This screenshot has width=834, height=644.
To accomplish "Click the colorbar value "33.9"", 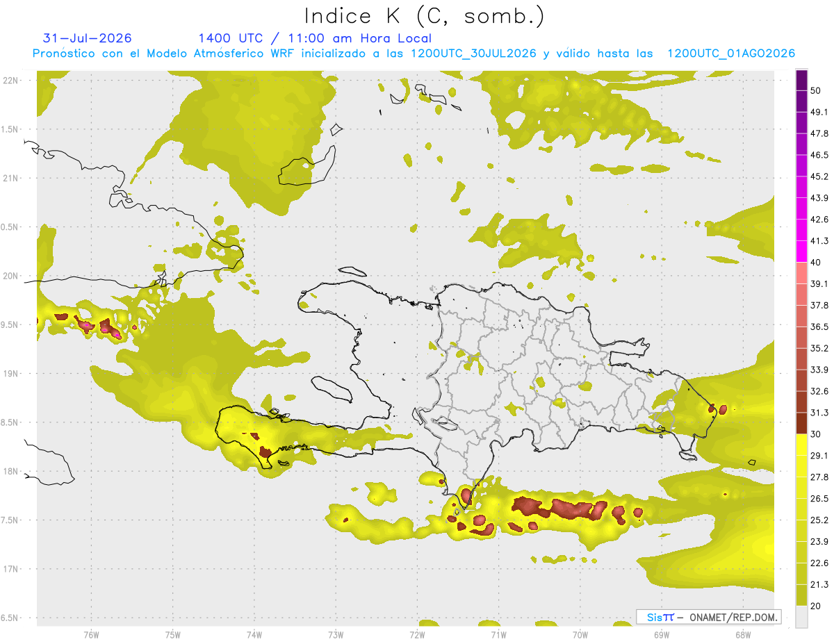I will 819,370.
